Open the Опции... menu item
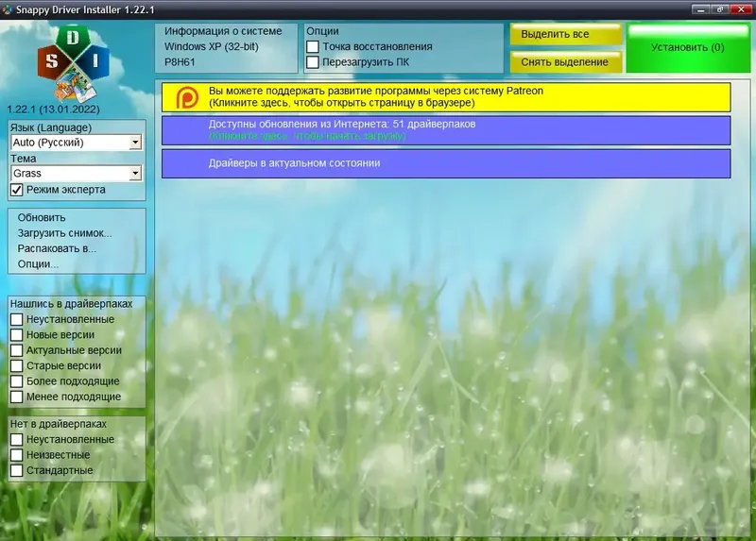Image resolution: width=756 pixels, height=541 pixels. point(38,264)
